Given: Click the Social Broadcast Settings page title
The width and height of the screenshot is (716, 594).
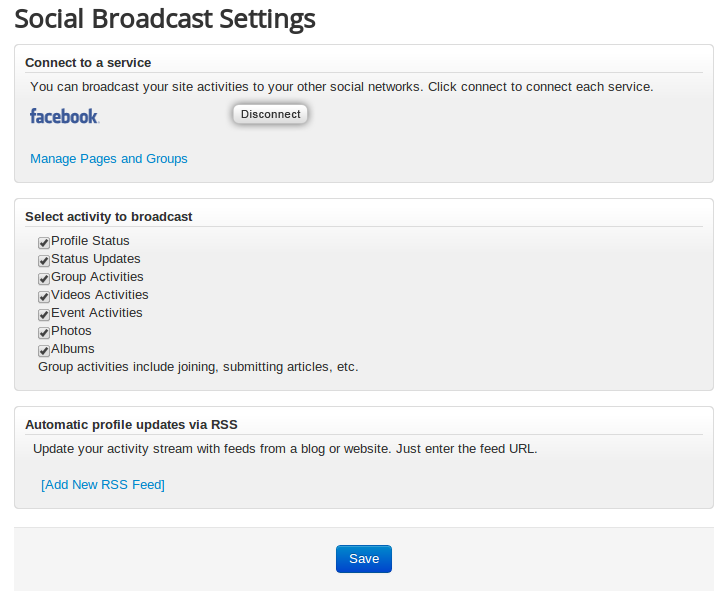Looking at the screenshot, I should 165,18.
